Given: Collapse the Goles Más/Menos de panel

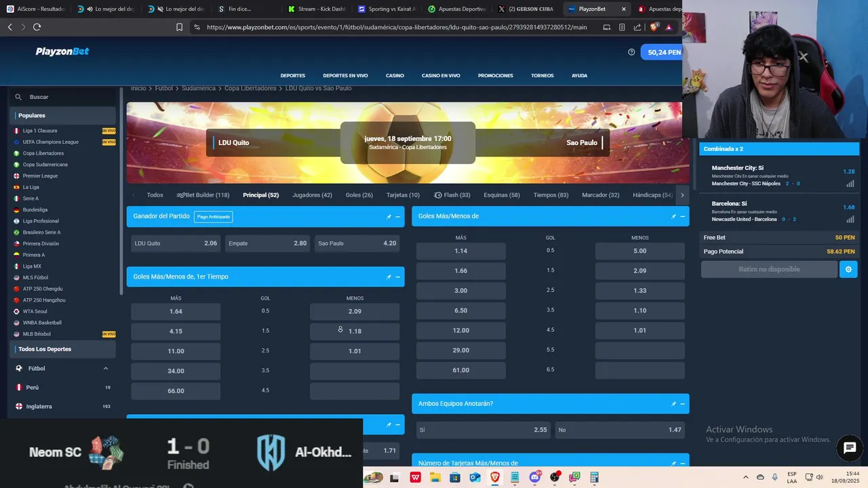Looking at the screenshot, I should 683,216.
